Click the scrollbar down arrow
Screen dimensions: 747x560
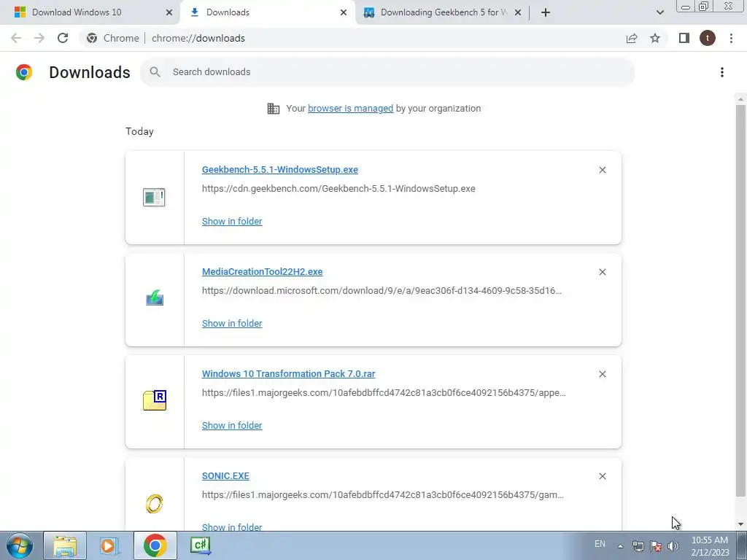coord(740,524)
